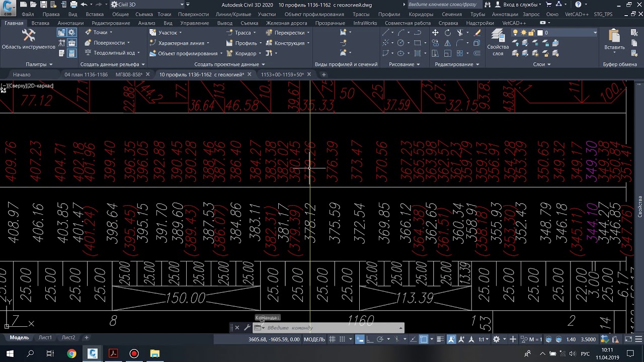
Task: Click the Help question mark icon
Action: (578, 5)
